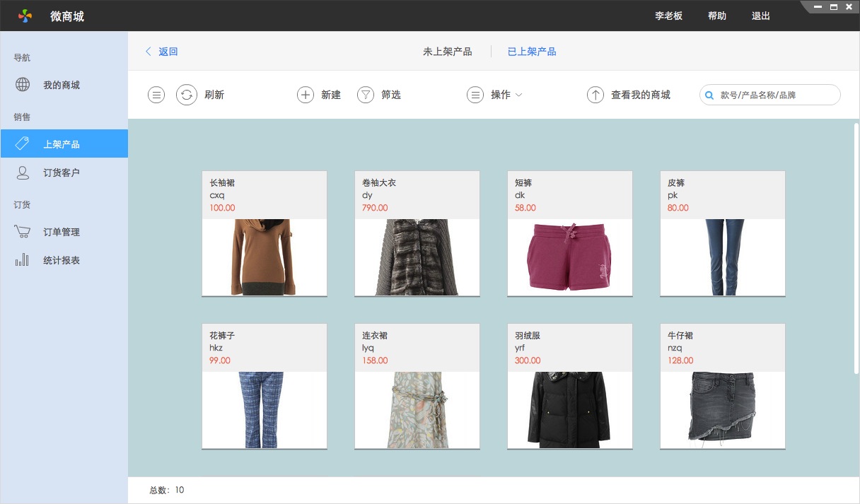Click 退出 to log out
Image resolution: width=860 pixels, height=504 pixels.
tap(760, 15)
